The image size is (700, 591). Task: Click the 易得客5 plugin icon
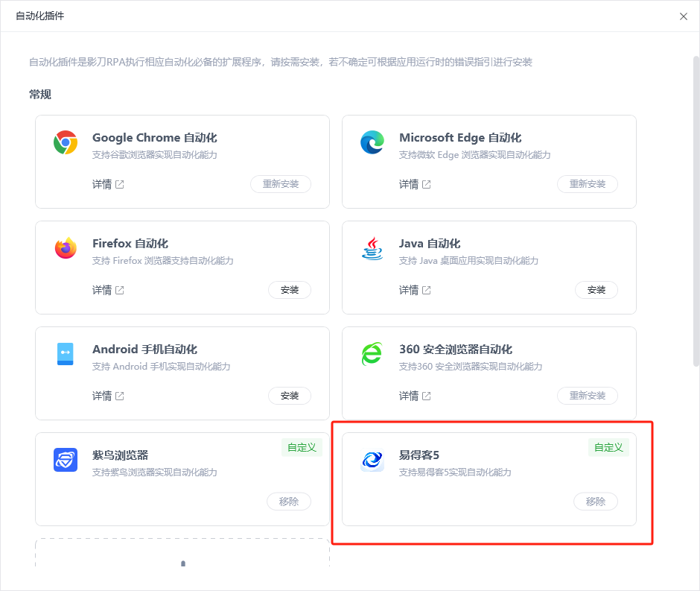(372, 460)
